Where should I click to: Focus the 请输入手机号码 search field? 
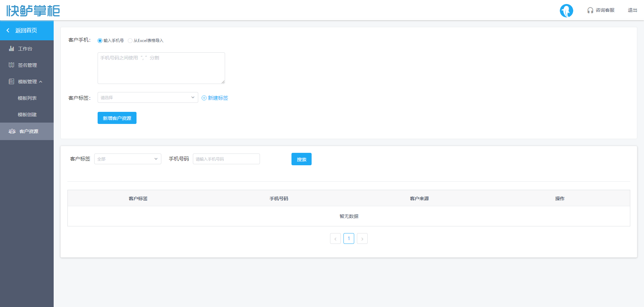click(226, 159)
